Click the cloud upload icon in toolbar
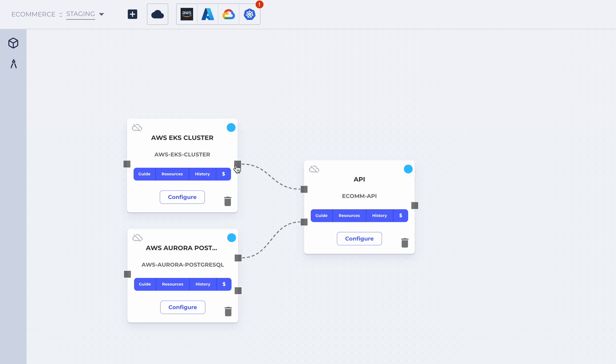This screenshot has height=364, width=616. click(x=157, y=14)
